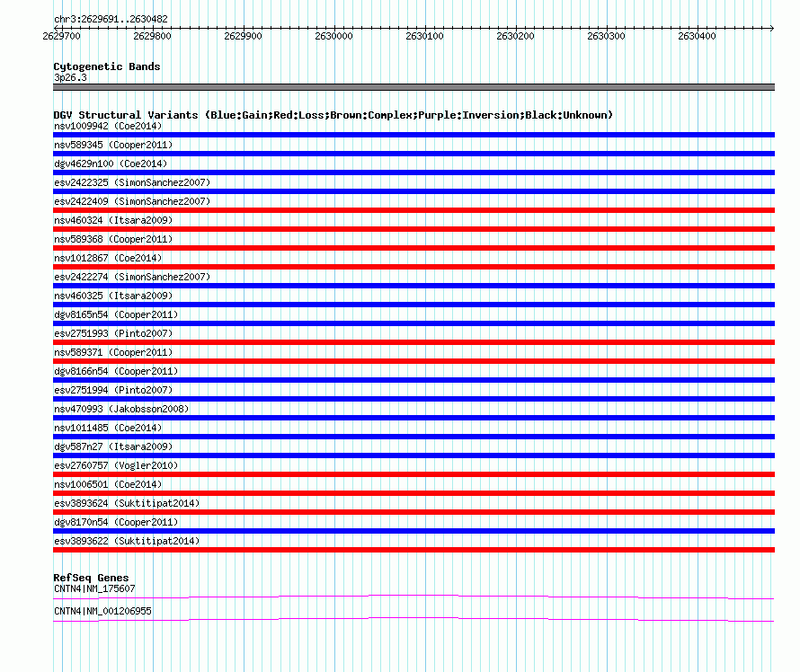This screenshot has height=672, width=800.
Task: Select nsv1012867 (Coe2014) label
Action: (108, 258)
